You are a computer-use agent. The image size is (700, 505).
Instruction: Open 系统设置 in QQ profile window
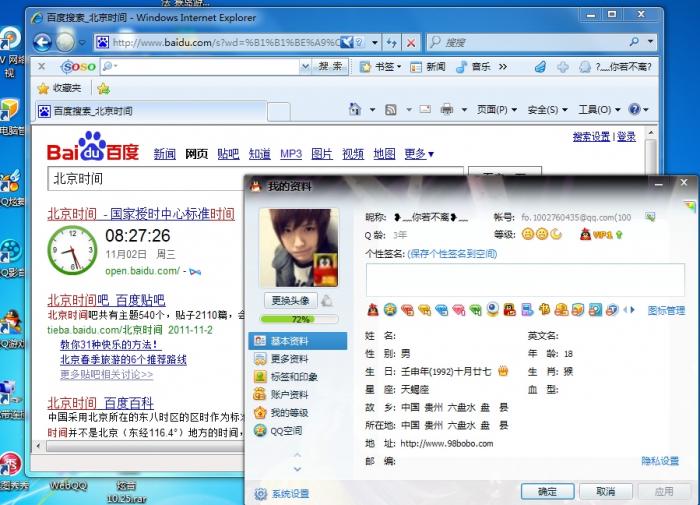click(x=282, y=493)
